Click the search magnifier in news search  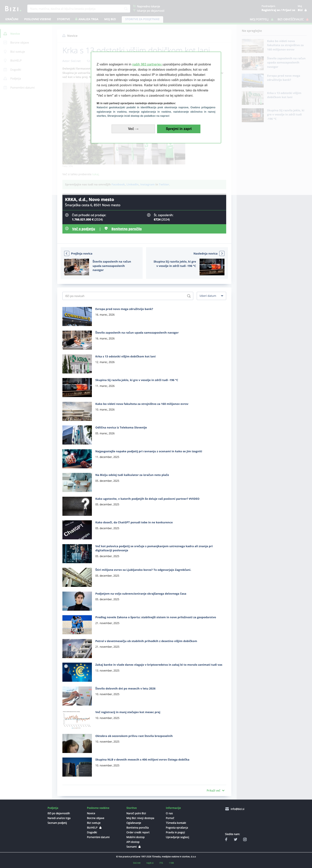[189, 296]
